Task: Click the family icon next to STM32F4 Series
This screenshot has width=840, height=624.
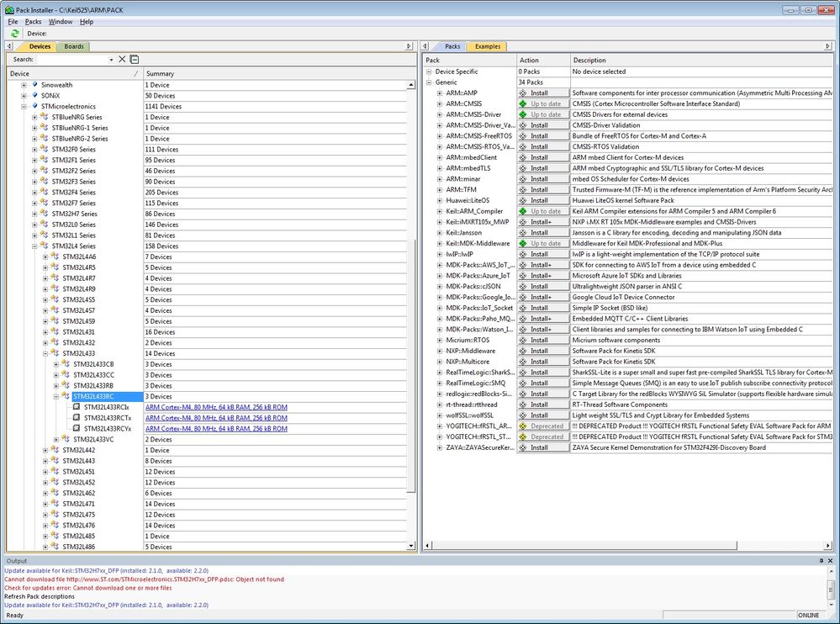Action: pos(44,192)
